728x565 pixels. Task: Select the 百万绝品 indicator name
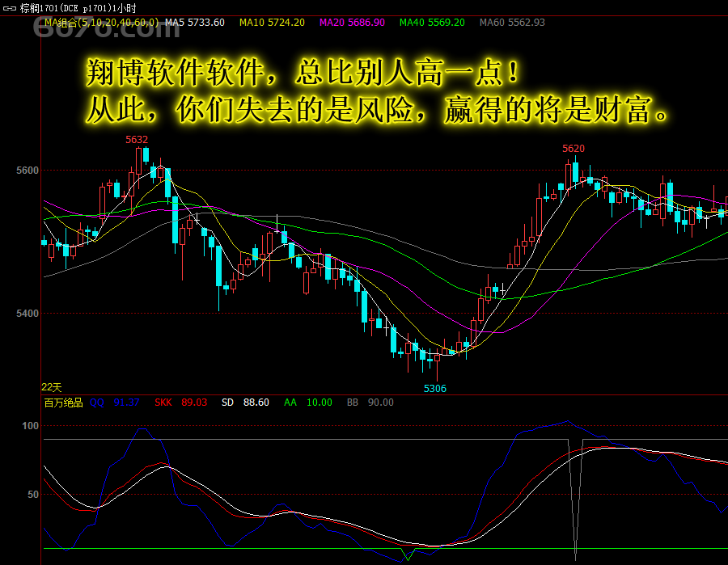pos(63,403)
